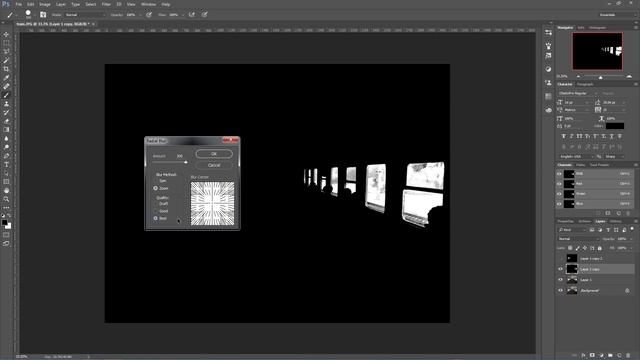This screenshot has width=640, height=360.
Task: Open the Filter menu
Action: pyautogui.click(x=106, y=4)
